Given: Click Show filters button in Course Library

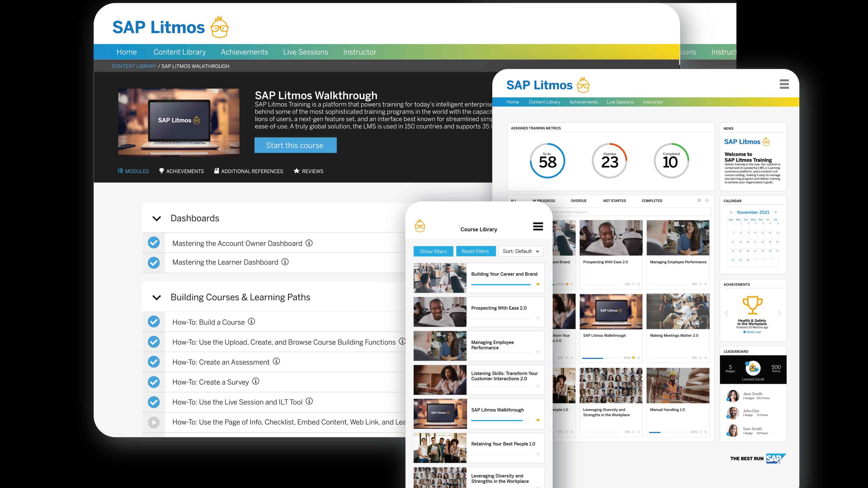Looking at the screenshot, I should tap(433, 251).
